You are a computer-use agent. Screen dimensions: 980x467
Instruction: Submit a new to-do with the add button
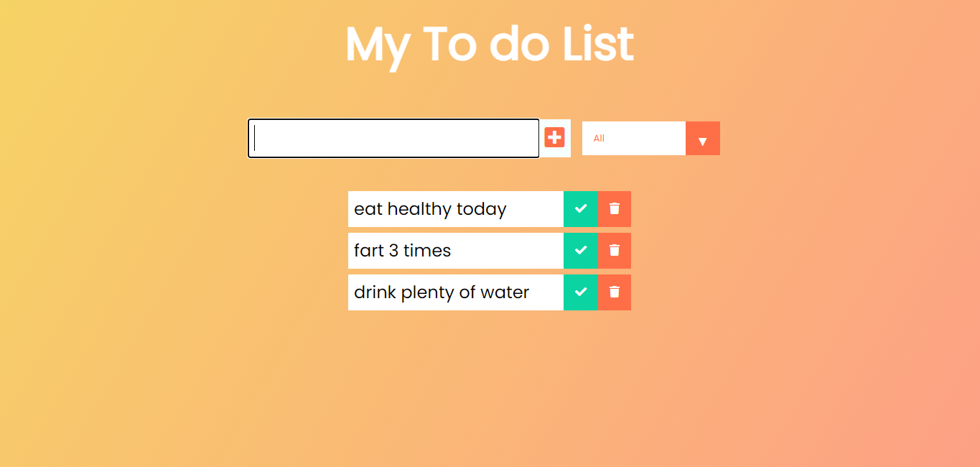point(554,137)
